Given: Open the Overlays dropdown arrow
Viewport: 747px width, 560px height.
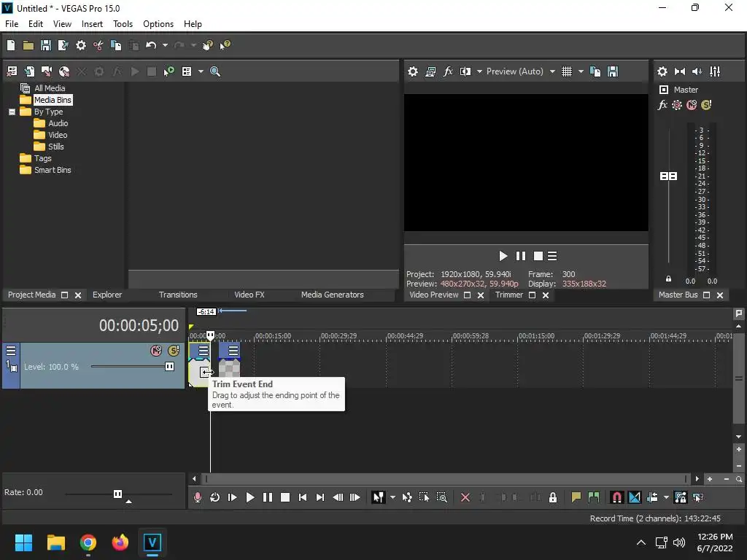Looking at the screenshot, I should coord(581,71).
